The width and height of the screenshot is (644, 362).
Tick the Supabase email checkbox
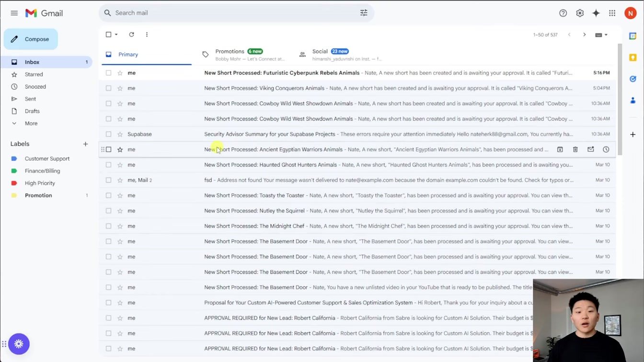108,134
